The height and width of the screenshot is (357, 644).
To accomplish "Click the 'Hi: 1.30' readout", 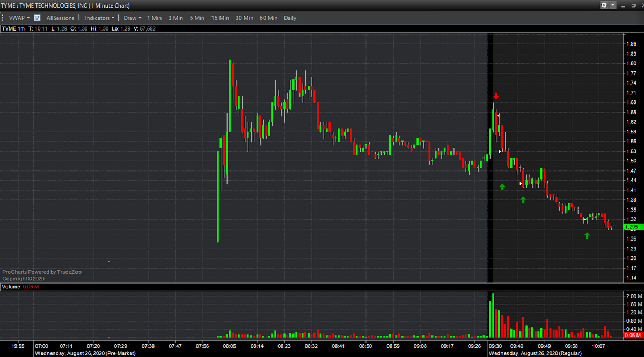I will (x=100, y=28).
